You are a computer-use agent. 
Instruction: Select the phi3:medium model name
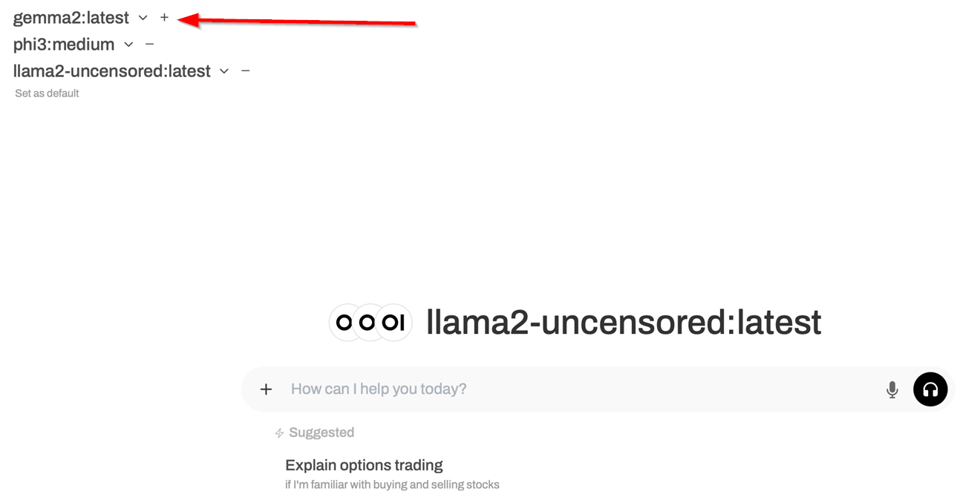point(64,45)
